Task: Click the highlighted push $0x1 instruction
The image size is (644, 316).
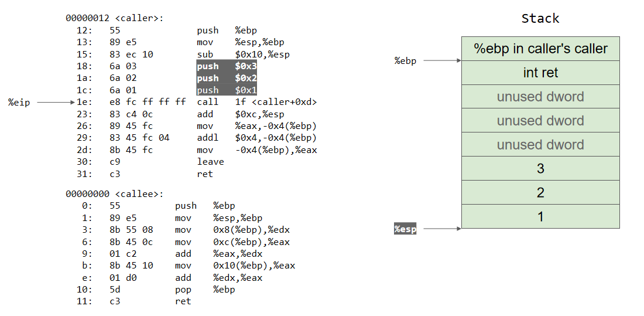Action: [x=227, y=90]
